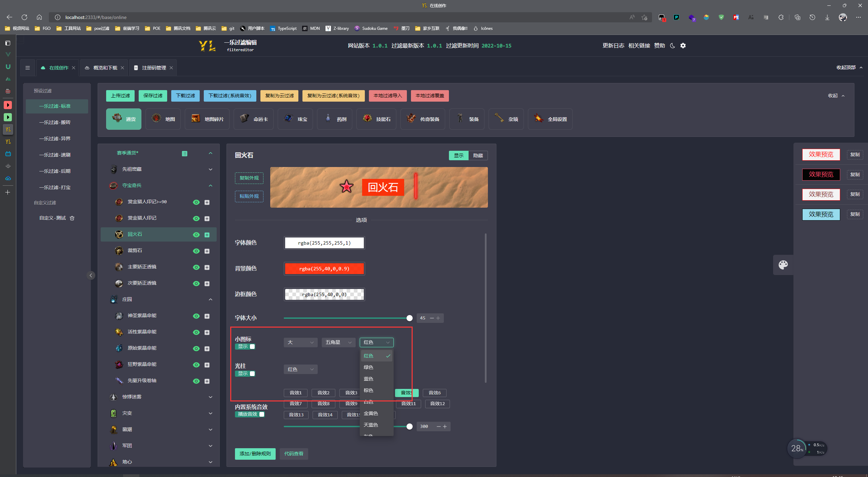Image resolution: width=868 pixels, height=477 pixels.
Task: Click 复制外观 button
Action: (x=249, y=178)
